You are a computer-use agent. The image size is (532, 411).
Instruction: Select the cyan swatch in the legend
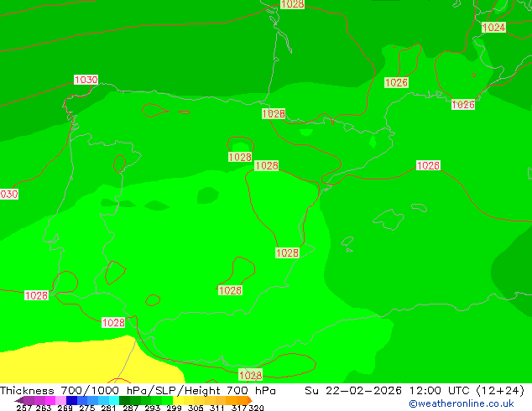coord(114,400)
